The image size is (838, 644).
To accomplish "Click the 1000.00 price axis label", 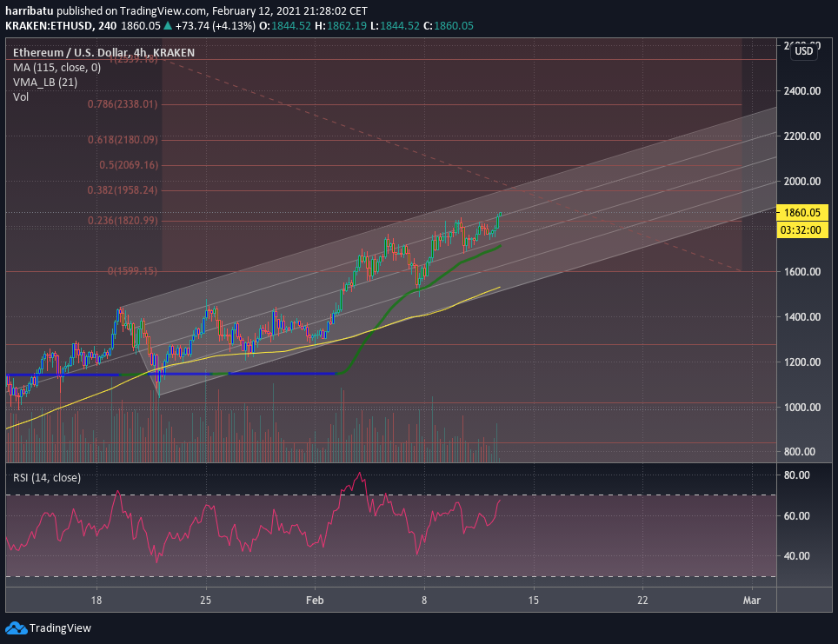I will point(801,408).
